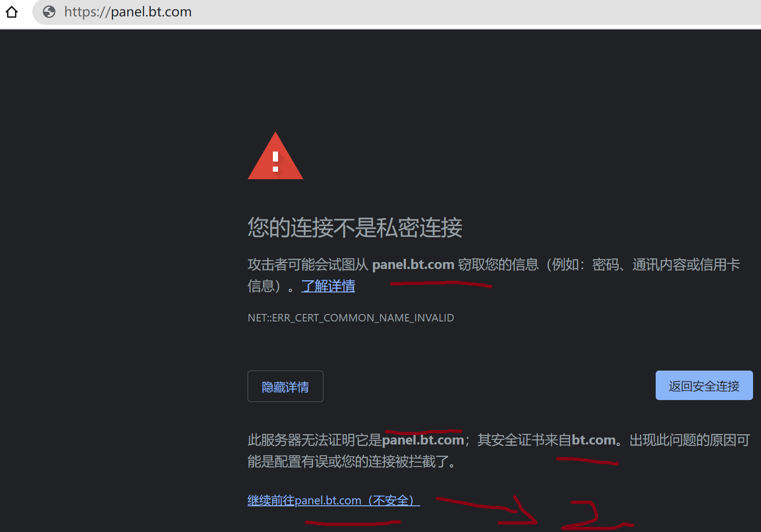Click bold panel.bt.com in the attacker warning
This screenshot has width=761, height=532.
(413, 264)
